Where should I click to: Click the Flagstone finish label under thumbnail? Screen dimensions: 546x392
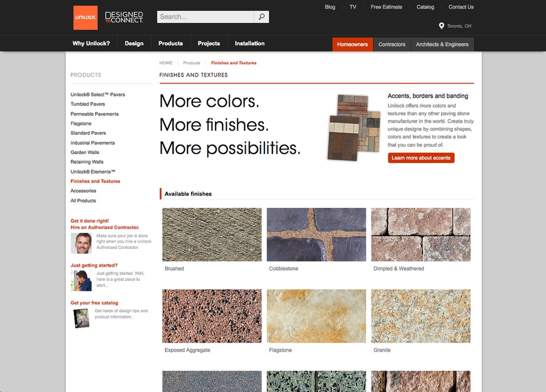point(280,351)
